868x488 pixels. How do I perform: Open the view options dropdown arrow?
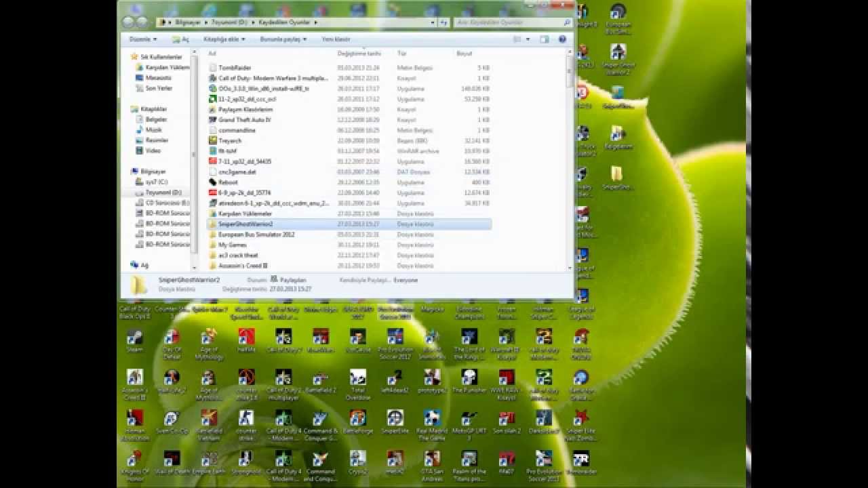point(530,39)
